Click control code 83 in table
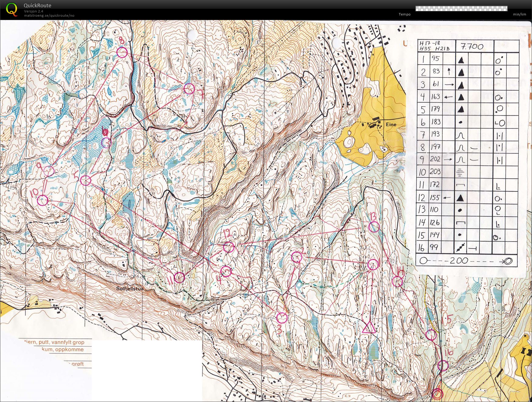 436,71
